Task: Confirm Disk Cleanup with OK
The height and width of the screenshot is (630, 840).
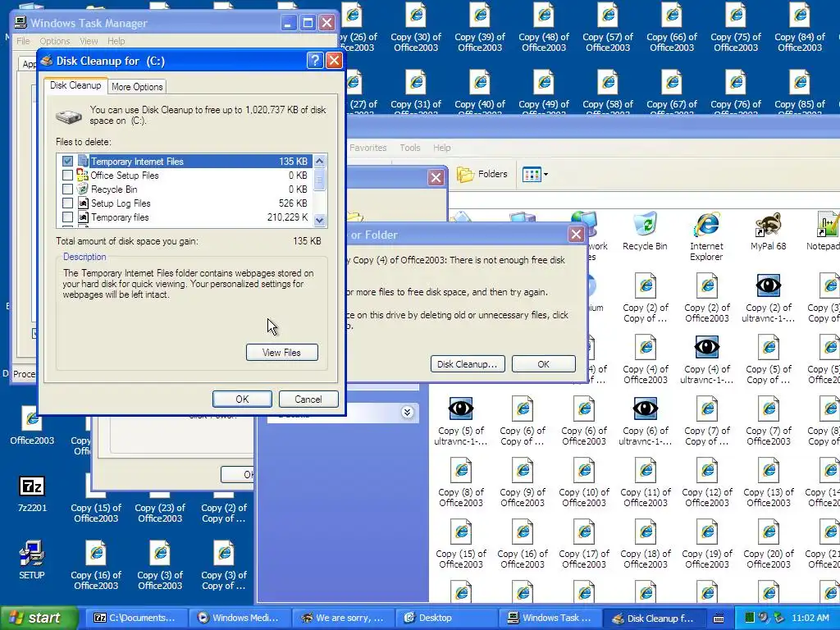Action: (242, 399)
